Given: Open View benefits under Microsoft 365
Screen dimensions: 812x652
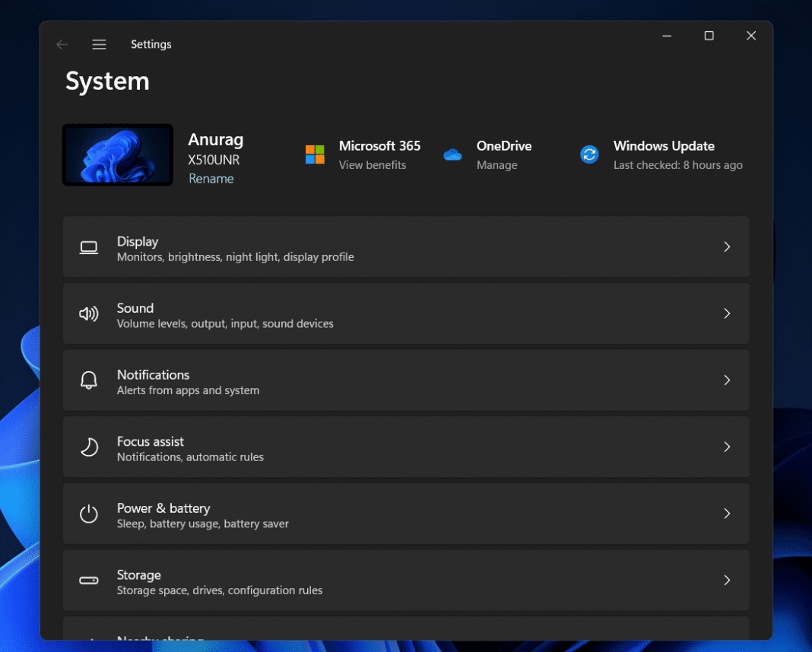Looking at the screenshot, I should pyautogui.click(x=373, y=164).
